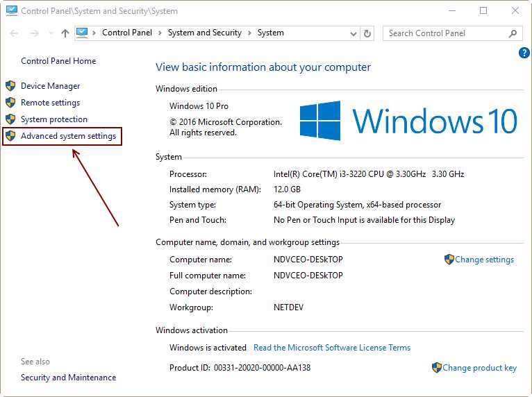Screen dimensions: 532x397
Task: Select the text 'Windows 10 Pro'
Action: [199, 106]
